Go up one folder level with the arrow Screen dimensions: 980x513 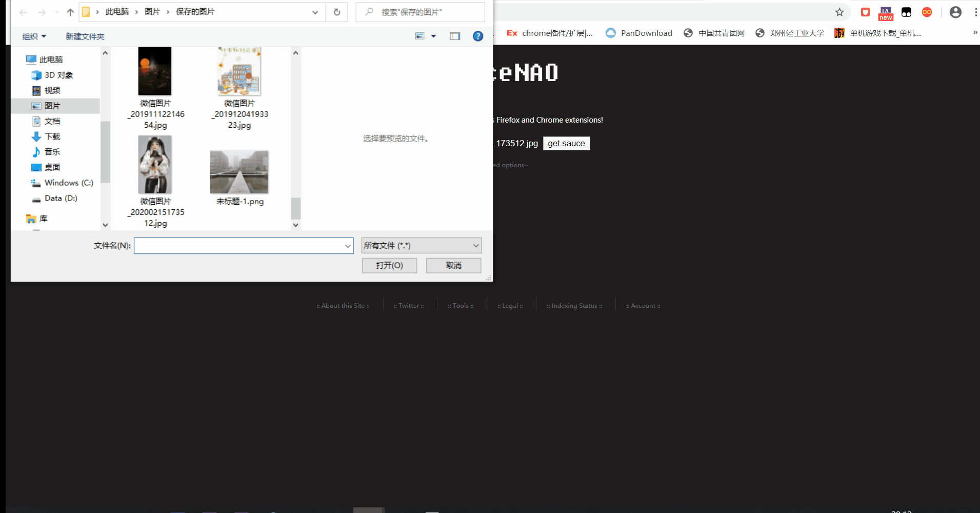pos(70,12)
